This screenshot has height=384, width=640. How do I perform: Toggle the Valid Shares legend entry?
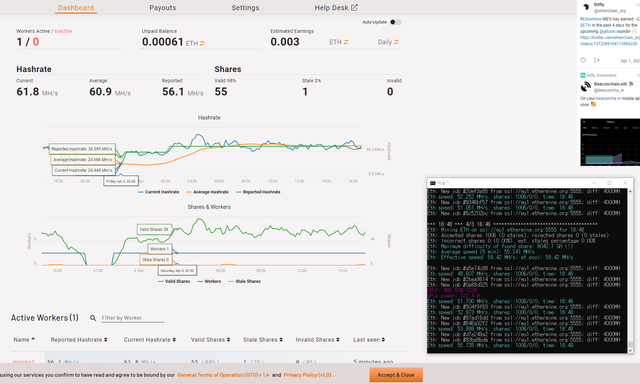[x=174, y=281]
